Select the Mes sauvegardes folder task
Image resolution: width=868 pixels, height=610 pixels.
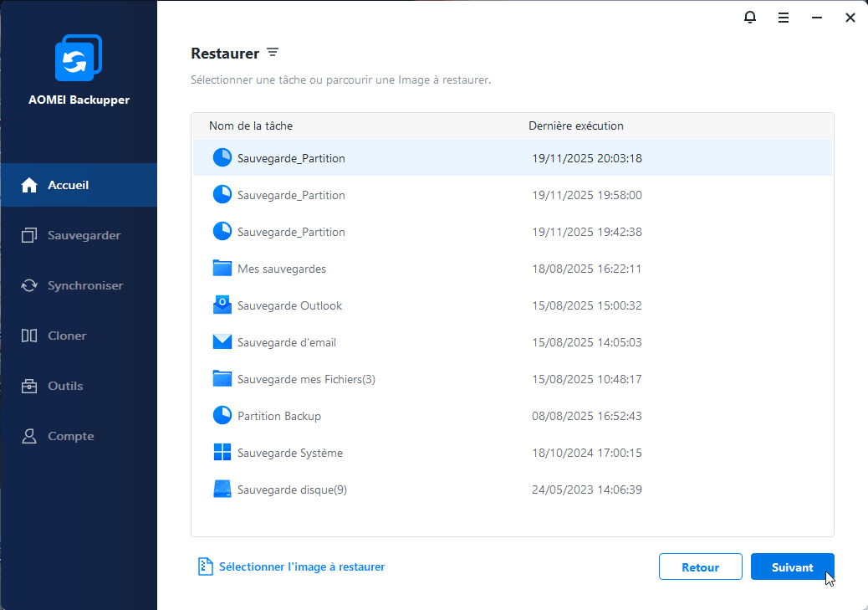point(281,269)
